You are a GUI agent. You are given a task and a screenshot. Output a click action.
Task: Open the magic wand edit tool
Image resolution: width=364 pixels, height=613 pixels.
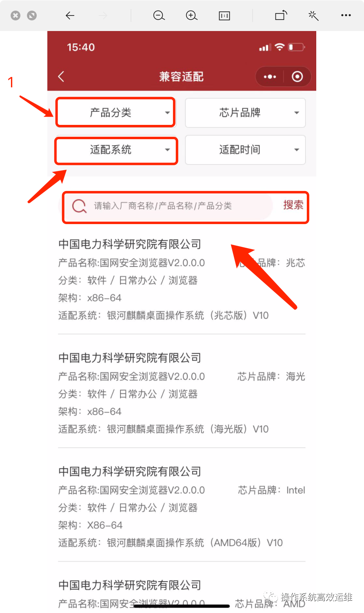[313, 16]
